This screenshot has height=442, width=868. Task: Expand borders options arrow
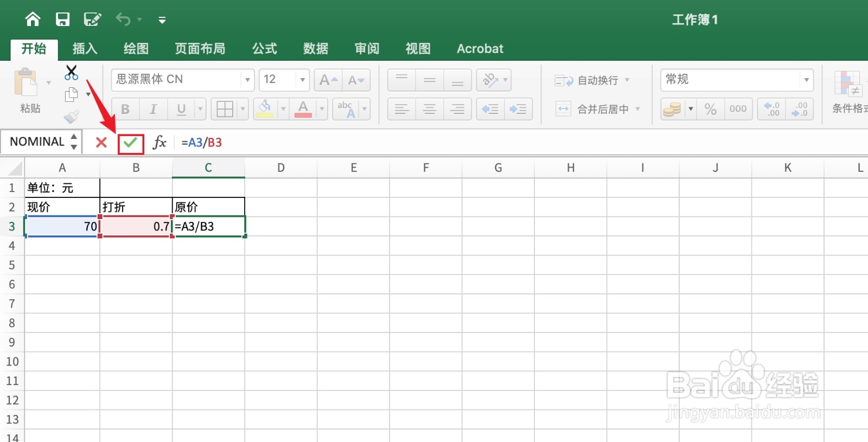(242, 109)
